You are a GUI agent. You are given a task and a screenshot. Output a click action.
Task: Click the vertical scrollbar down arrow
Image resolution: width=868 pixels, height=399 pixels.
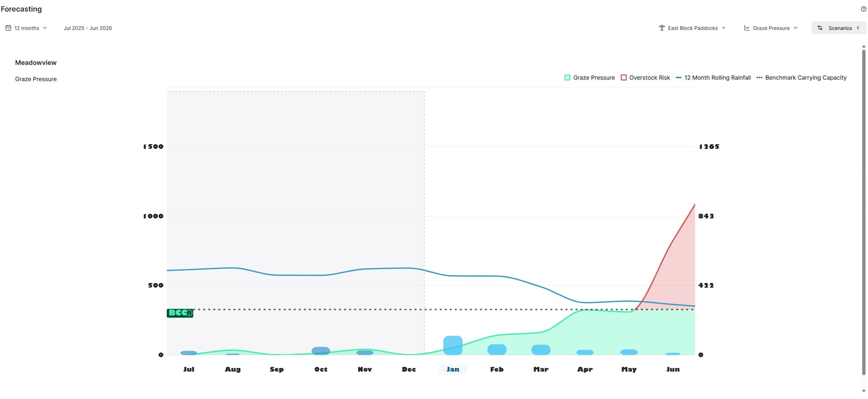click(x=864, y=391)
